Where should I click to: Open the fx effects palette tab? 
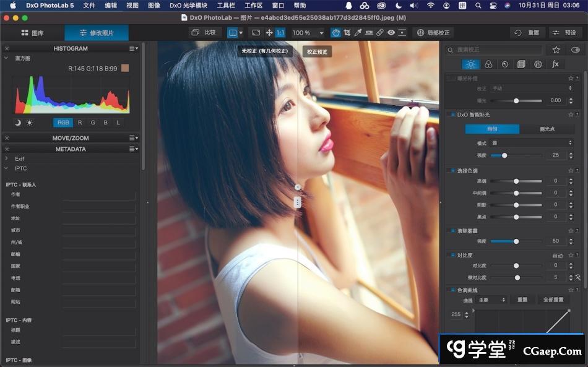click(x=555, y=64)
